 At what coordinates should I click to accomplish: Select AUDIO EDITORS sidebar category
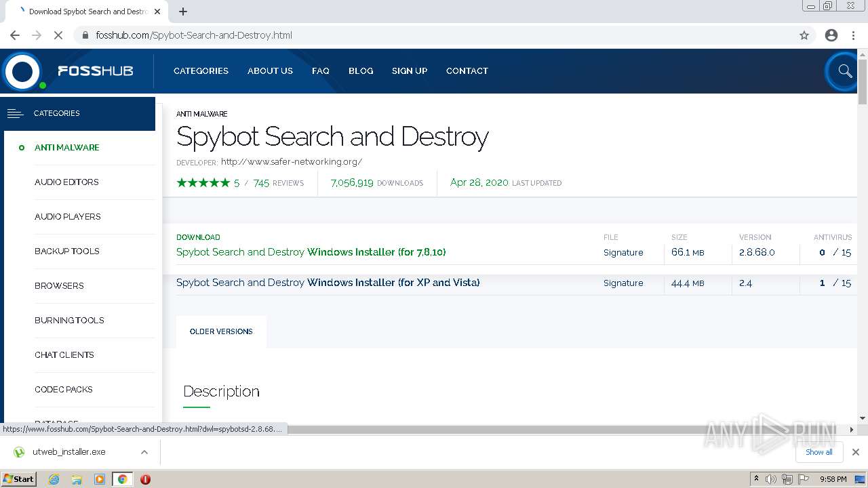tap(66, 182)
